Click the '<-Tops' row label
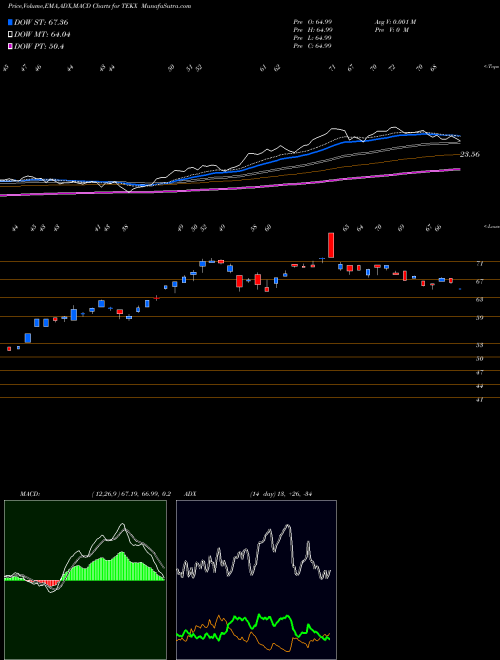500x660 pixels. [x=491, y=67]
